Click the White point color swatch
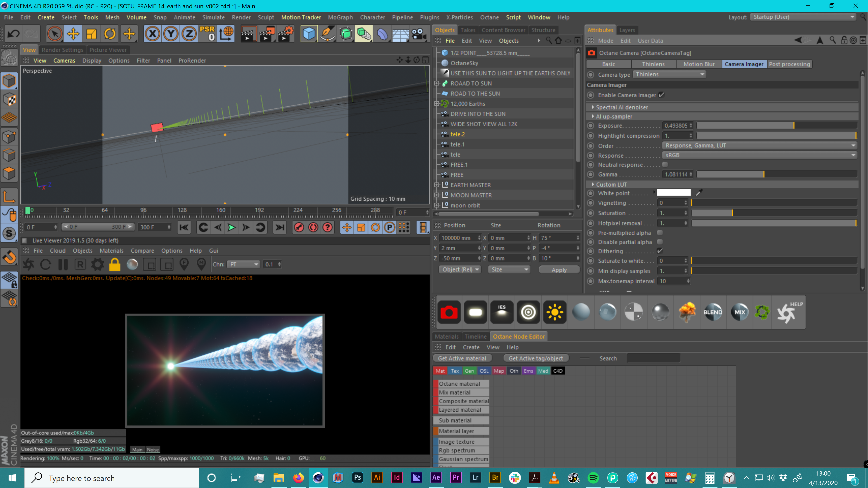This screenshot has width=868, height=488. coord(674,193)
